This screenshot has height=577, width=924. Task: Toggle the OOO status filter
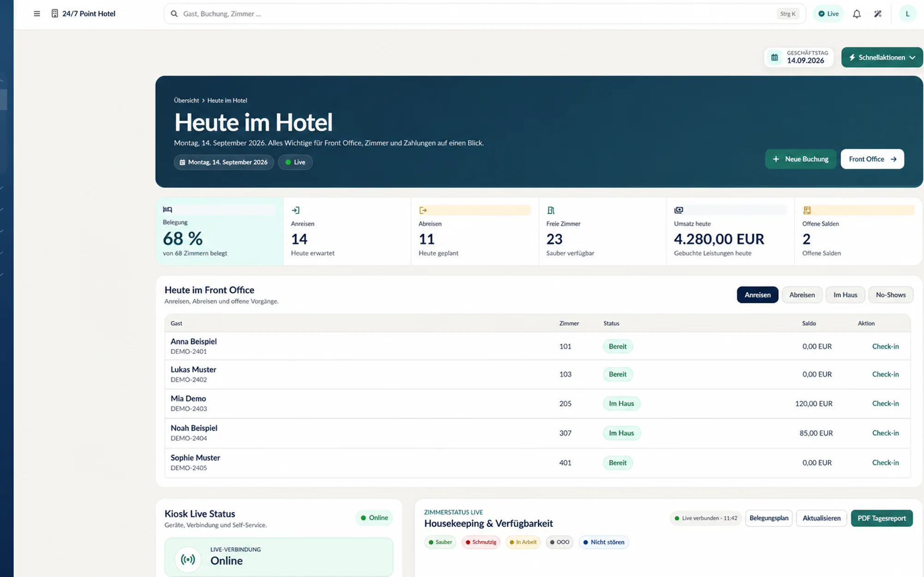559,542
